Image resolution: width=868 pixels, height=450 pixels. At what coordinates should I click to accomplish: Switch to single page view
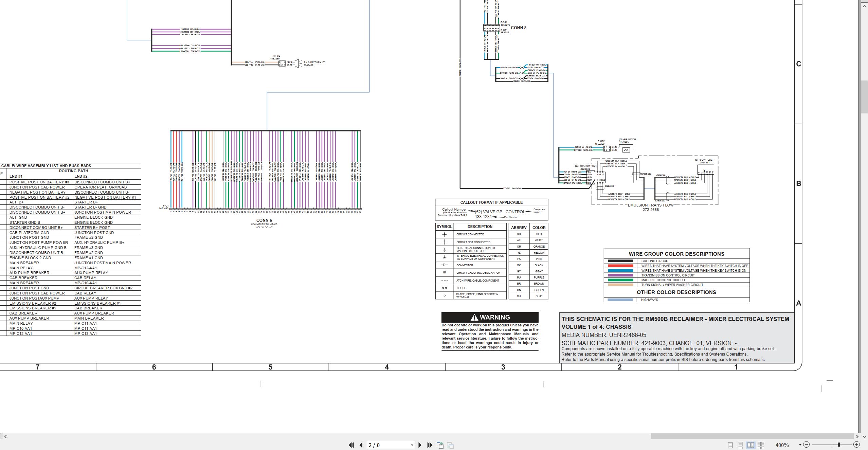(x=730, y=445)
